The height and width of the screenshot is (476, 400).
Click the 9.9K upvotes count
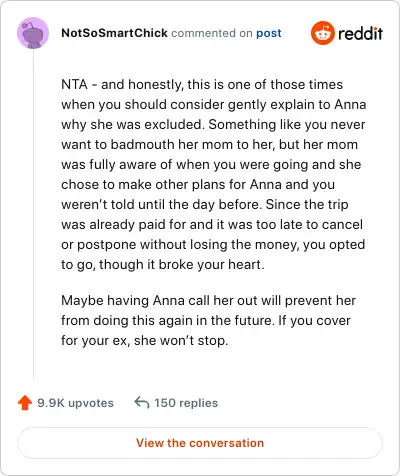click(x=75, y=403)
